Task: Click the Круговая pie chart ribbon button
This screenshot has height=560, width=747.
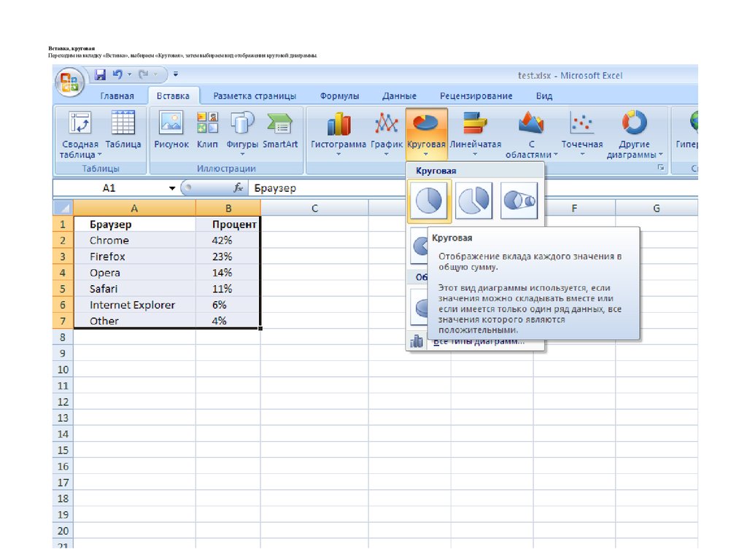Action: tap(426, 134)
